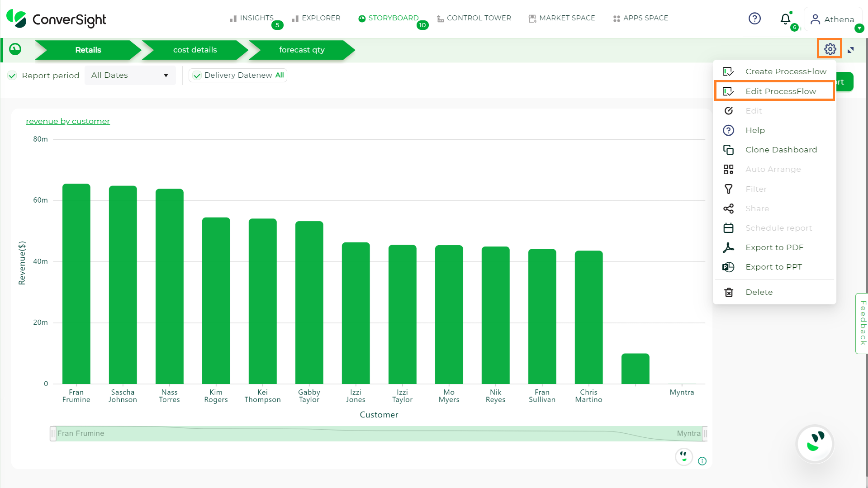Click the Delivery Datenew All filter value
This screenshot has width=868, height=488.
coord(280,75)
